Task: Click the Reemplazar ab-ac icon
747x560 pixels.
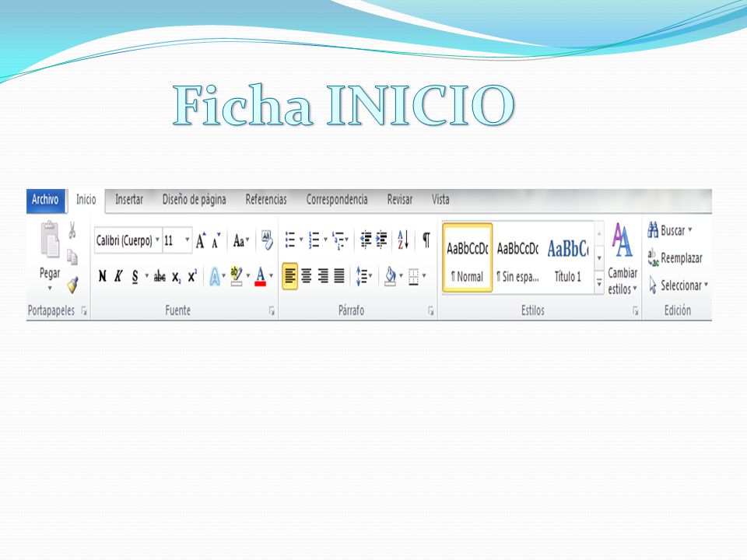Action: (x=653, y=257)
